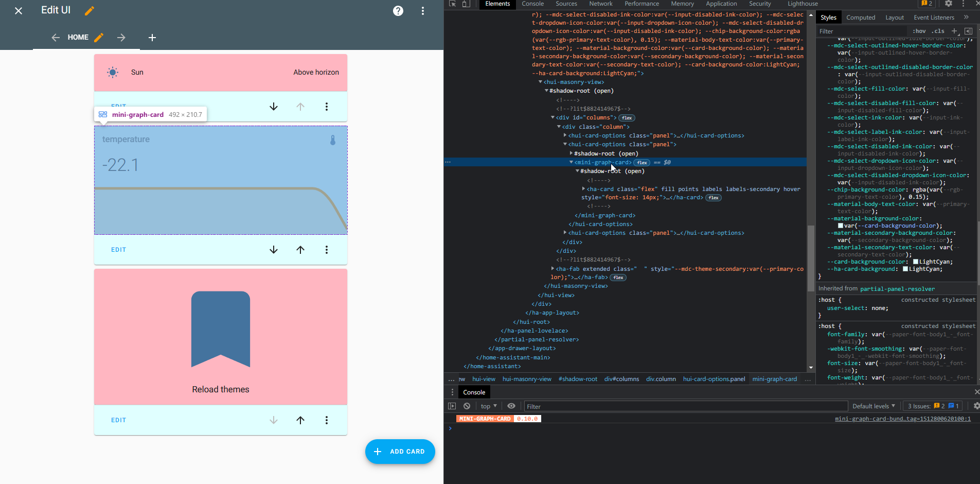The image size is (980, 484).
Task: Toggle element state with :hov
Action: tap(918, 31)
